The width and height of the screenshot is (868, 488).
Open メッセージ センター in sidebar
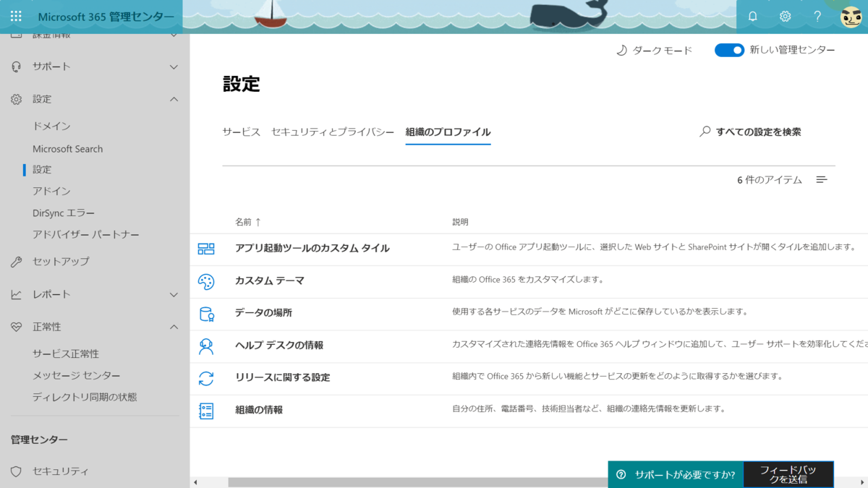tap(77, 376)
